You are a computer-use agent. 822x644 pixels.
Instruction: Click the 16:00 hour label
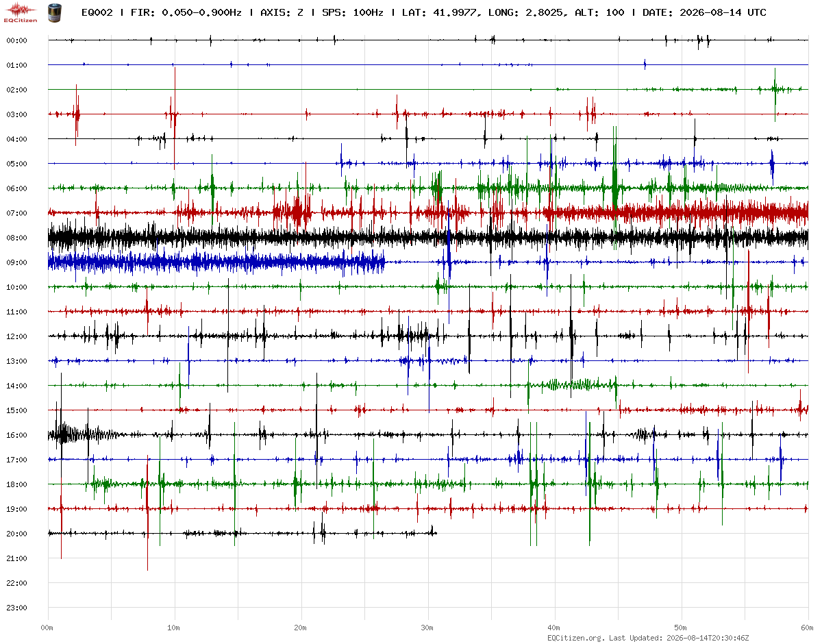pyautogui.click(x=16, y=435)
